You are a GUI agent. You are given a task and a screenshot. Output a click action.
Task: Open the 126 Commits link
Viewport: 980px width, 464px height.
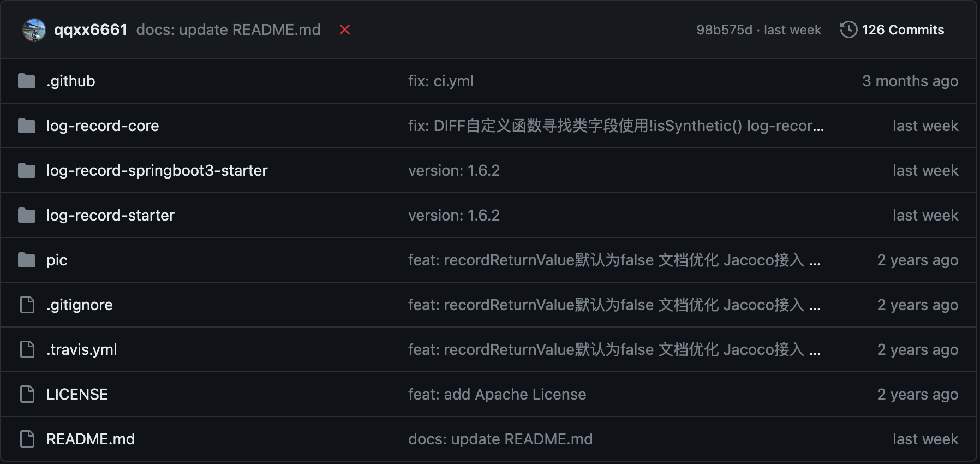point(903,29)
